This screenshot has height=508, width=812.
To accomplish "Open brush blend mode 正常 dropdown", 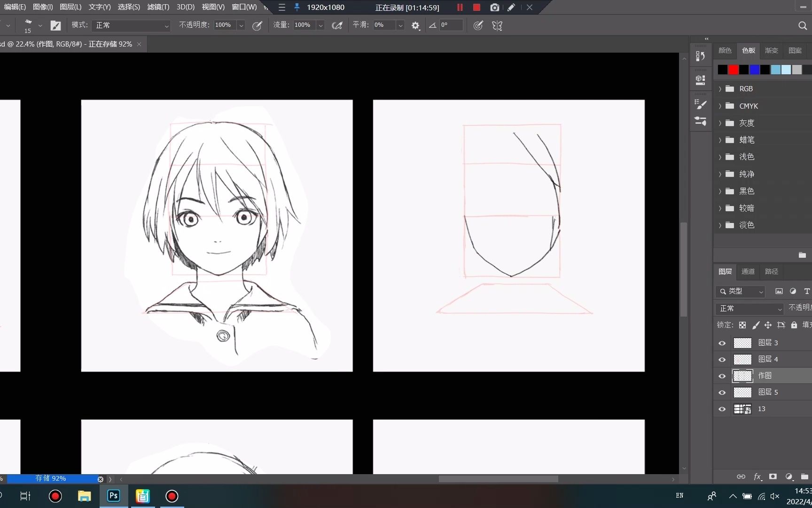I will [x=131, y=25].
